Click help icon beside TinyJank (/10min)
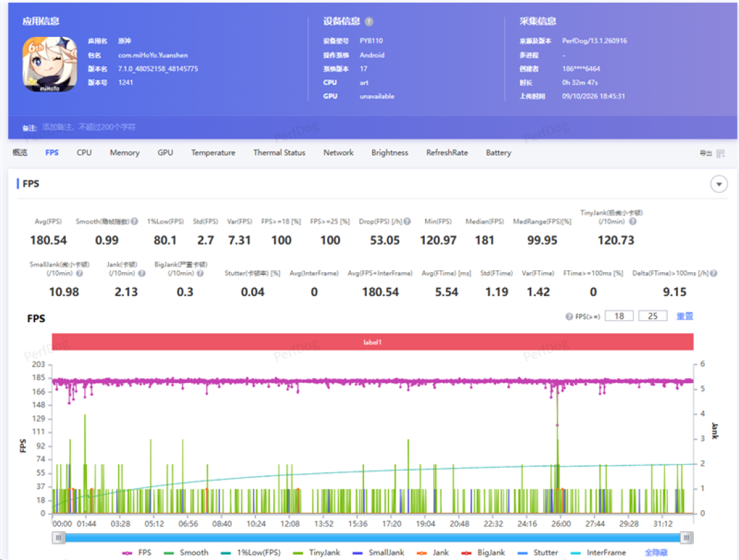 coord(633,222)
